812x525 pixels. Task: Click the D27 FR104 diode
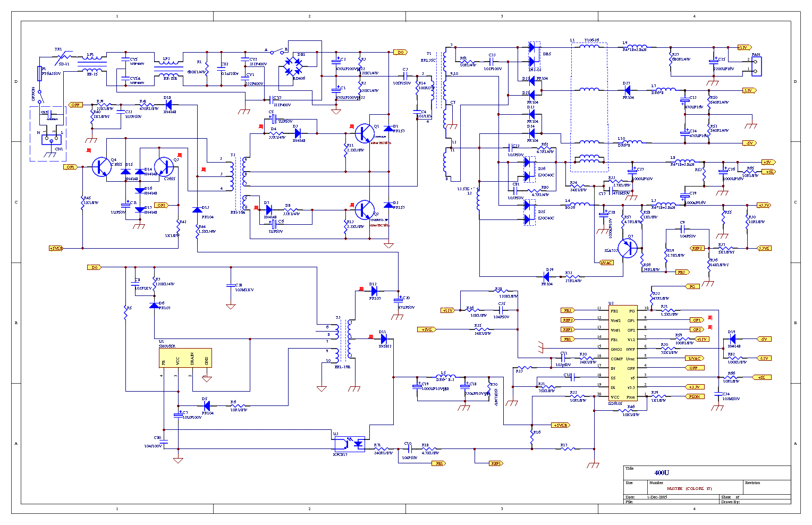[x=628, y=90]
